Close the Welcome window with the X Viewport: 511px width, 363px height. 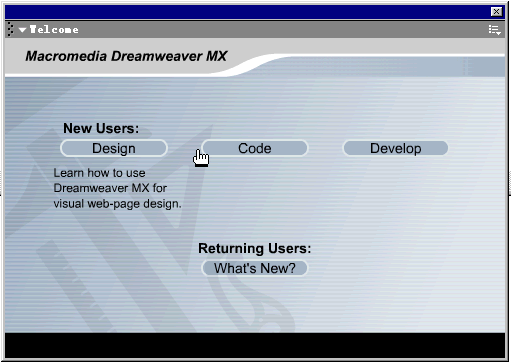(x=496, y=12)
